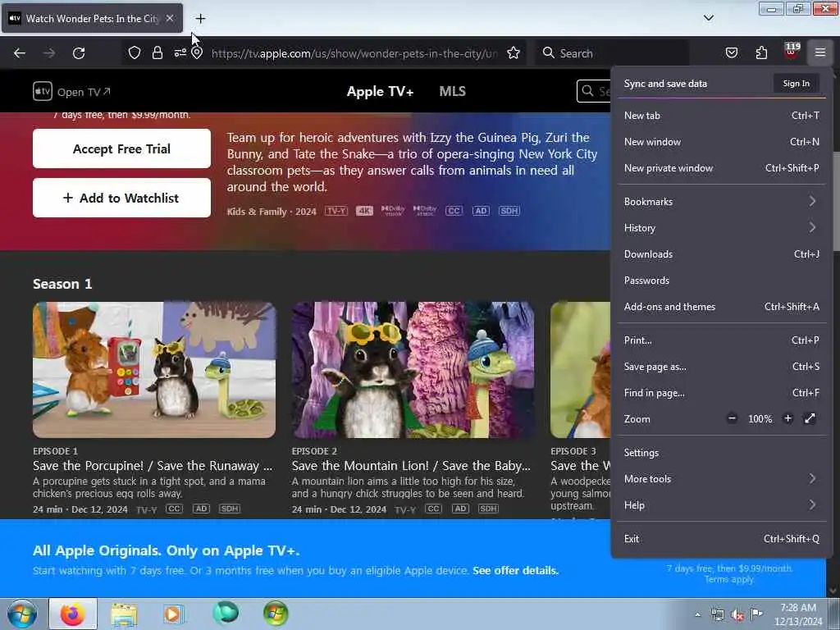Screen dimensions: 840x630
Task: Open a new browser tab with plus
Action: pos(200,19)
